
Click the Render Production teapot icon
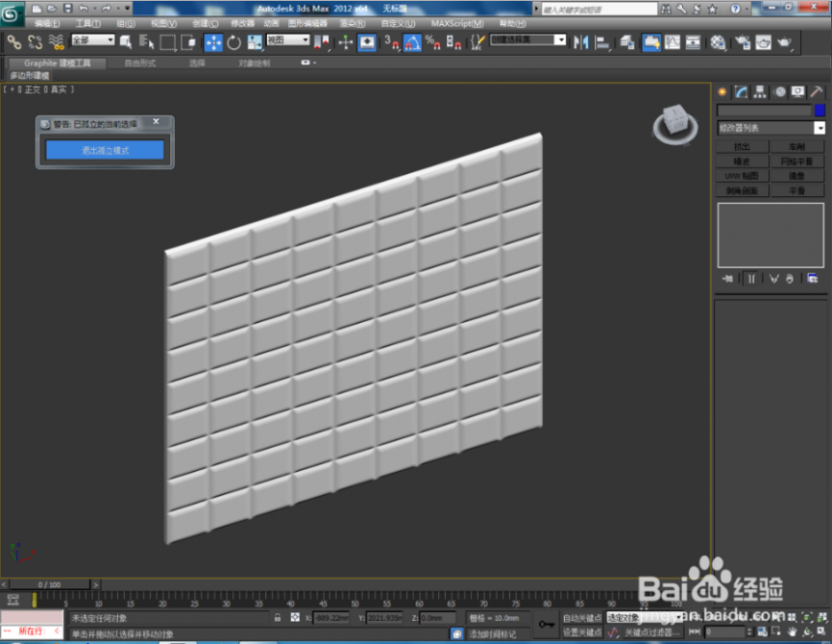click(x=785, y=42)
